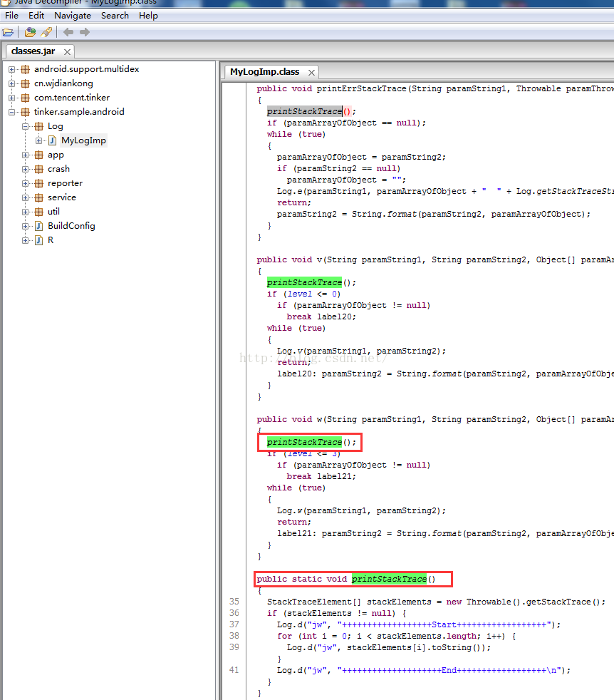Screen dimensions: 614x700
Task: Open the Help menu
Action: [148, 16]
